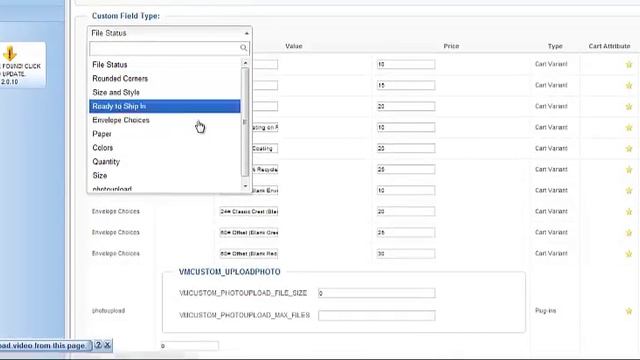Click the value field '60# Offset (Blank Gre'
640x360 pixels.
point(249,233)
